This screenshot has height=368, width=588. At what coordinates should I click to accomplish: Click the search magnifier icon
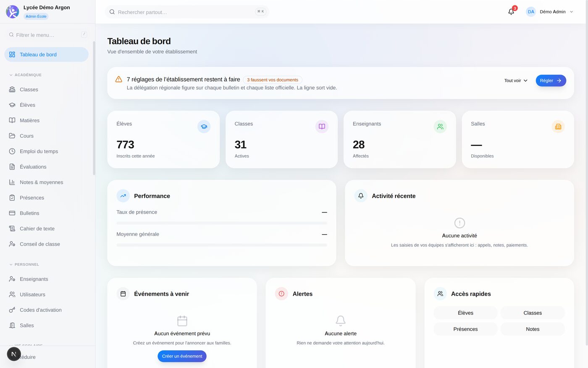click(x=112, y=12)
